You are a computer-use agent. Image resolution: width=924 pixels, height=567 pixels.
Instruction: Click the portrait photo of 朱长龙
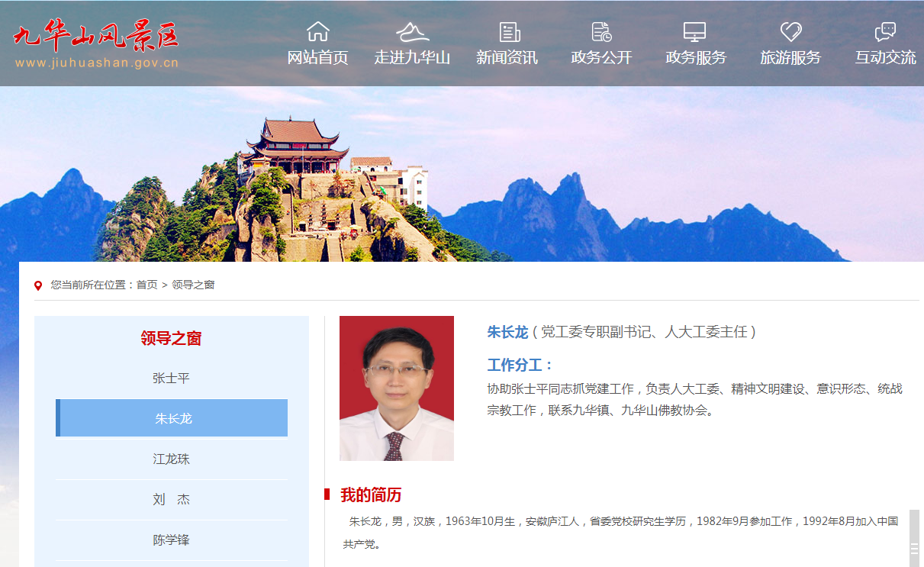point(396,388)
